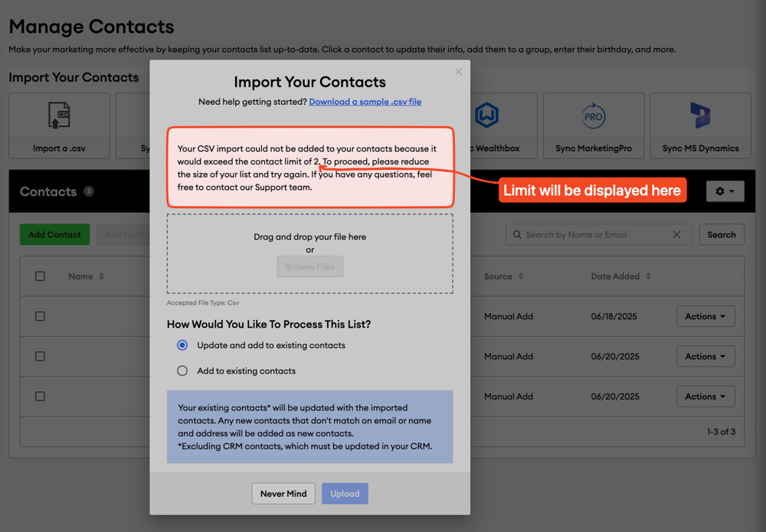Click the Add Contact button
This screenshot has width=766, height=532.
click(54, 234)
